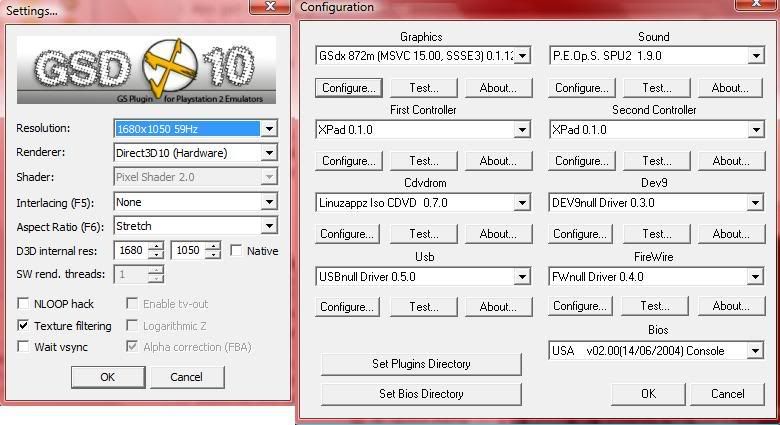Click About under Graphics
780x425 pixels.
pyautogui.click(x=498, y=88)
